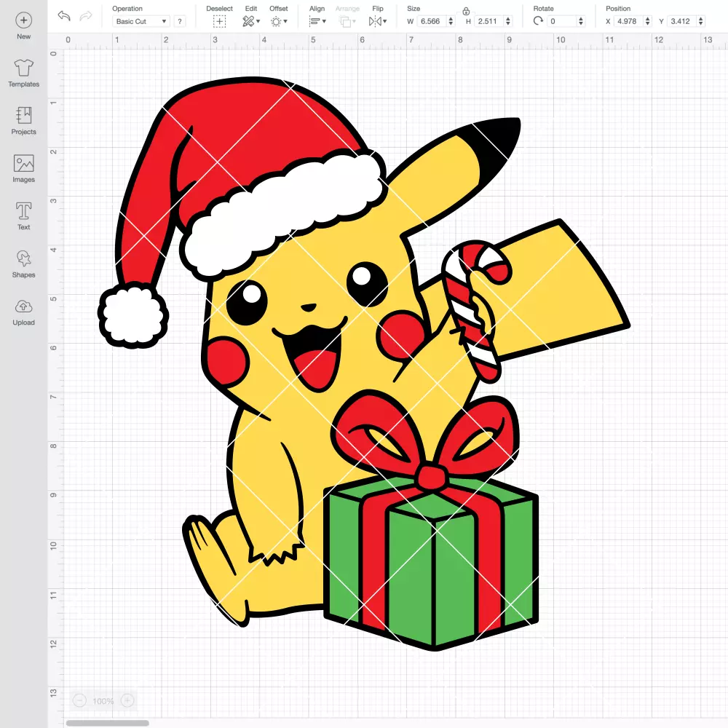Click the Operation help question mark
This screenshot has width=728, height=728.
[180, 21]
